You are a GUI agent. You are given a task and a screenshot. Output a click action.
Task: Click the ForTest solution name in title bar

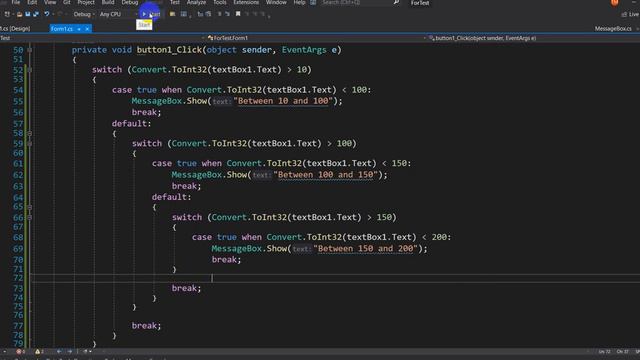click(420, 3)
